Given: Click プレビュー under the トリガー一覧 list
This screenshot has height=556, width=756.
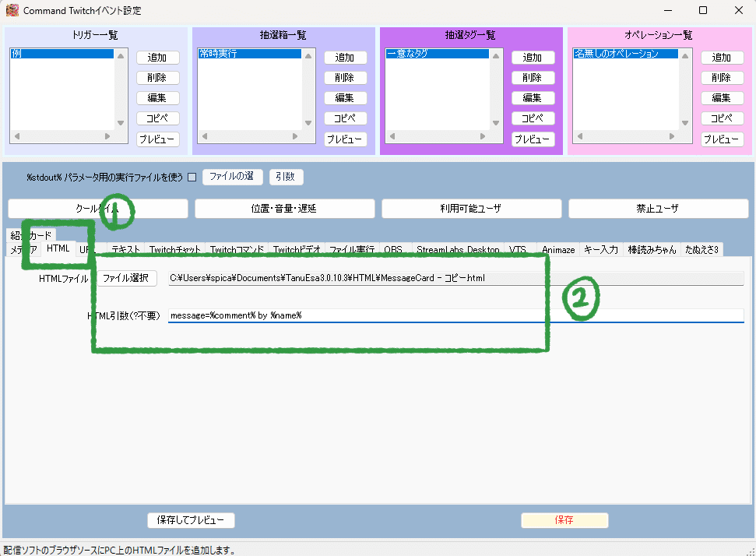Looking at the screenshot, I should tap(157, 139).
